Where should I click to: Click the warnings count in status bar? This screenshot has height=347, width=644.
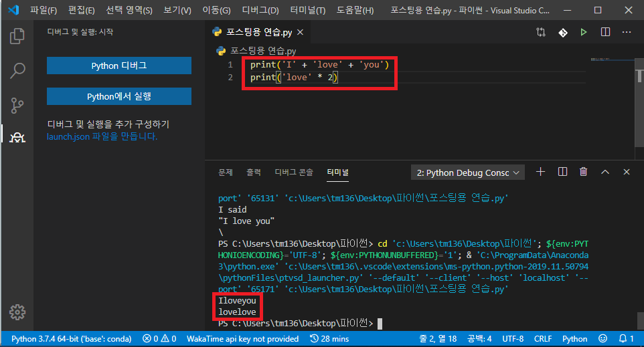pos(169,339)
